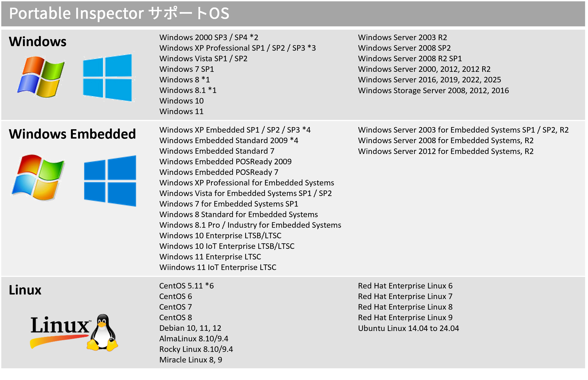Click the light blue Windows 8 logo
The width and height of the screenshot is (588, 380).
(107, 78)
